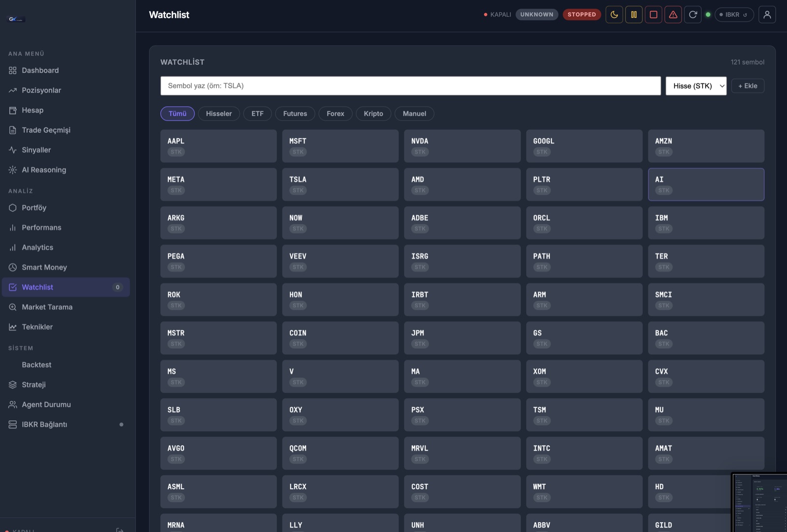Click the INTC symbol card
787x532 pixels.
pyautogui.click(x=584, y=453)
